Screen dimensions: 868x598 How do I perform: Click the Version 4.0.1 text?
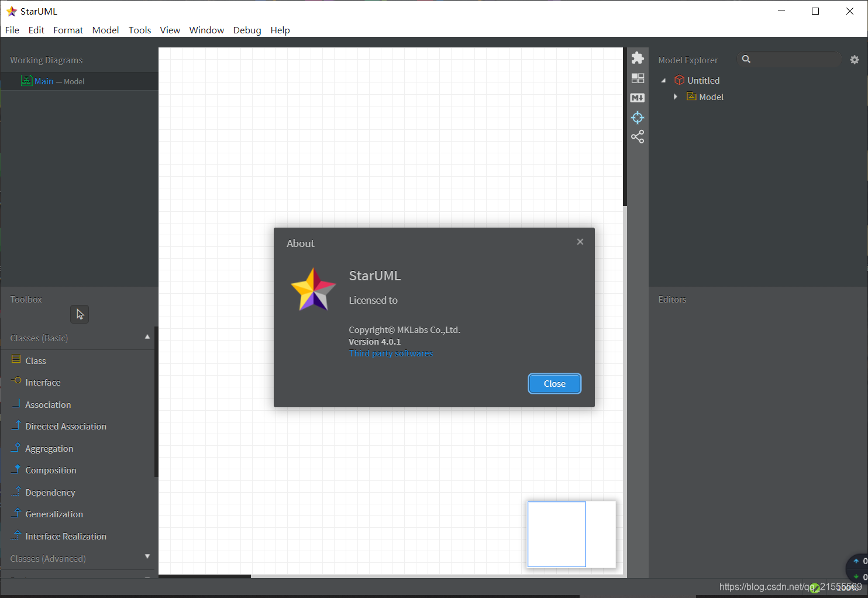(x=375, y=342)
